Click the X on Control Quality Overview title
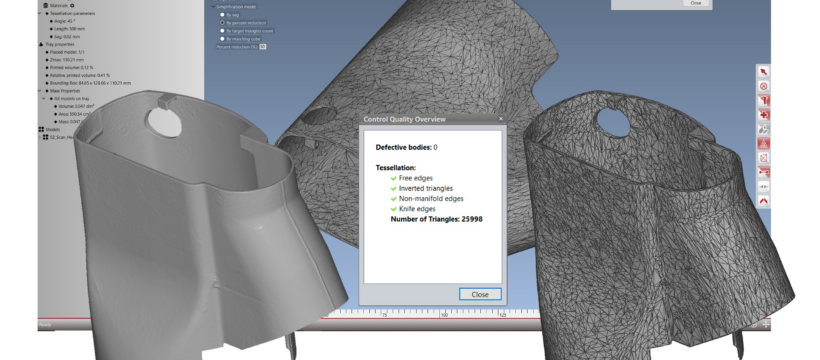Screen dimensions: 820x360 coord(500,119)
